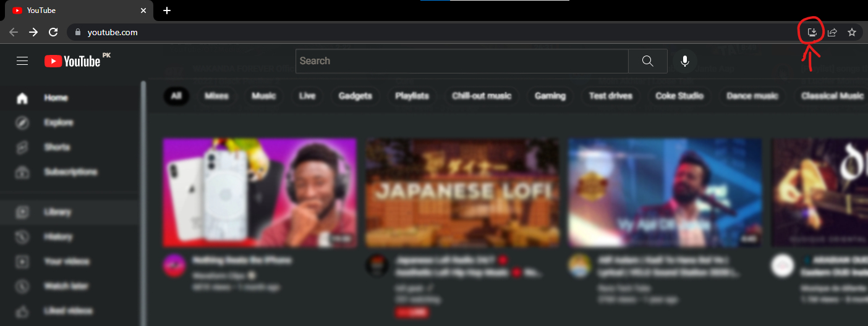Select the Classical Music chip
Image resolution: width=868 pixels, height=326 pixels.
point(832,96)
